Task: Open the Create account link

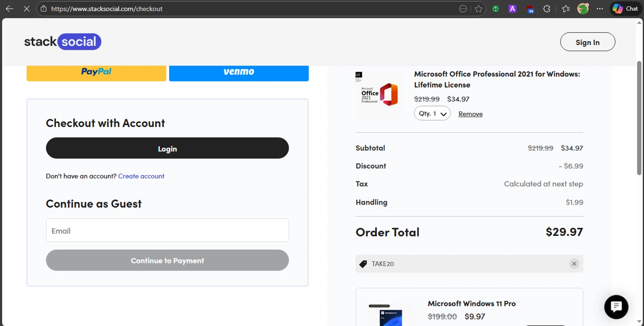Action: [141, 176]
